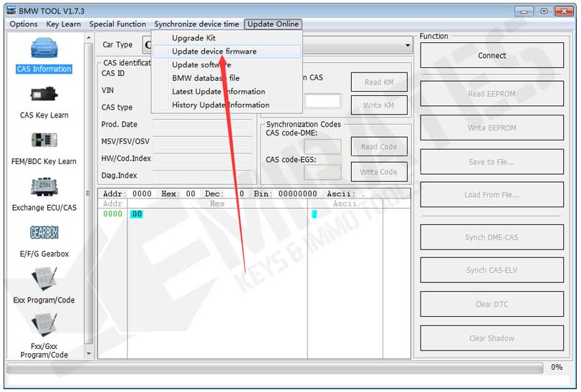Click the 0000 address row

(x=112, y=214)
